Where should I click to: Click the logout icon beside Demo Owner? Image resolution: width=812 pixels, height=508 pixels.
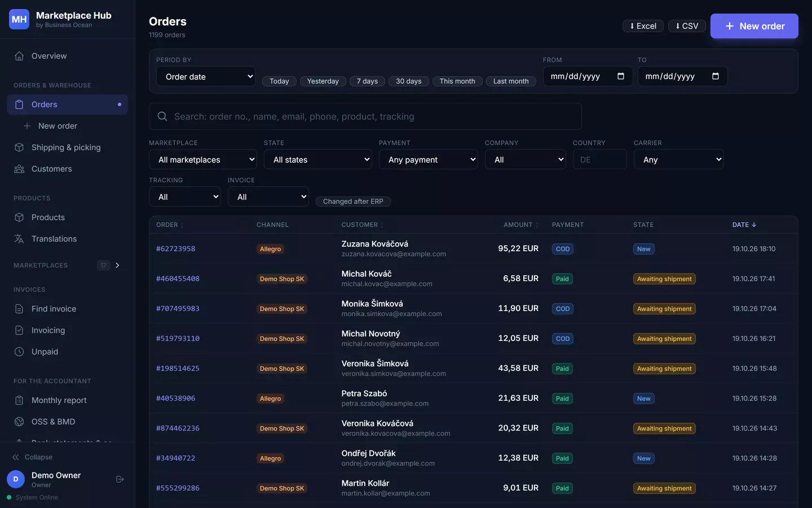[120, 479]
